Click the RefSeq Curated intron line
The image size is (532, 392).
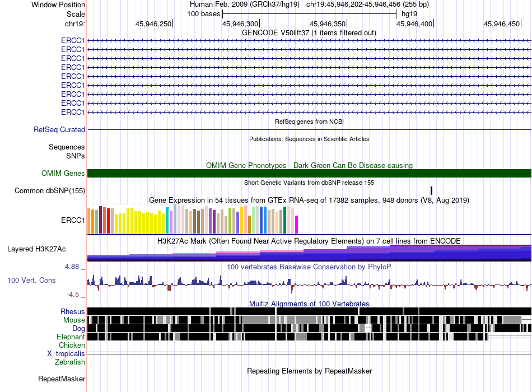[309, 130]
